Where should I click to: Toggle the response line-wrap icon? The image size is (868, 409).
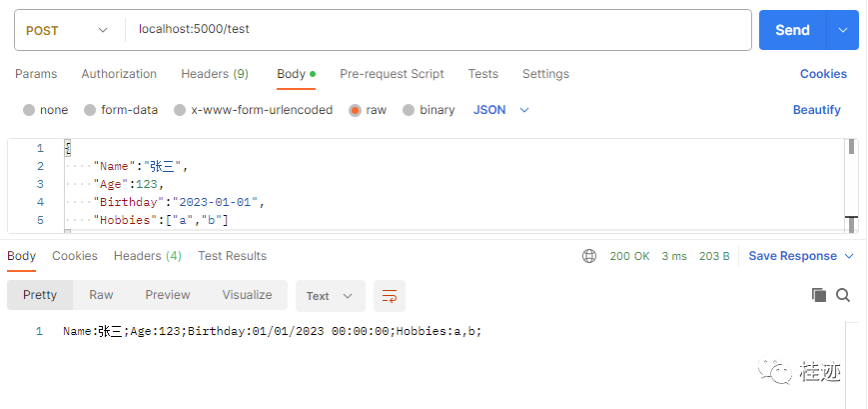pyautogui.click(x=390, y=296)
